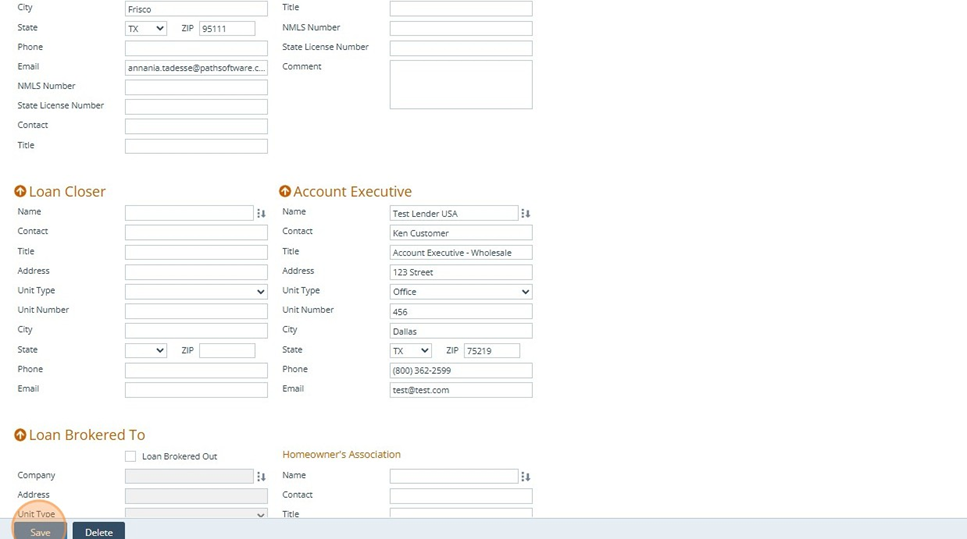
Task: Click the Loan Brokered To arrow icon
Action: pos(20,435)
